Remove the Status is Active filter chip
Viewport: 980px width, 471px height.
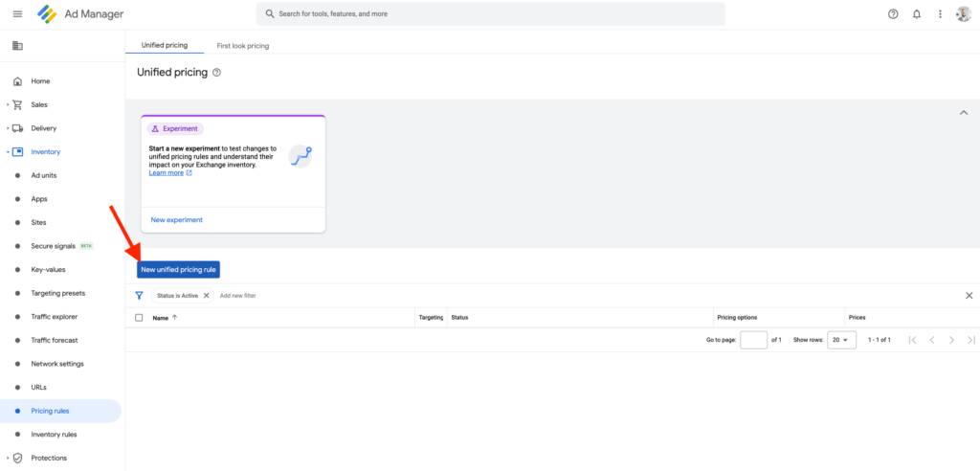tap(206, 296)
